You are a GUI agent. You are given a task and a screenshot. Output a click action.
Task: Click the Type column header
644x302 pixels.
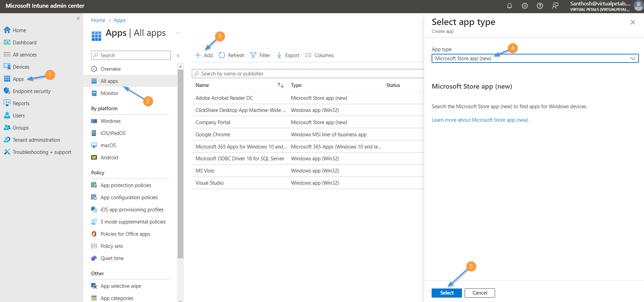(x=296, y=85)
